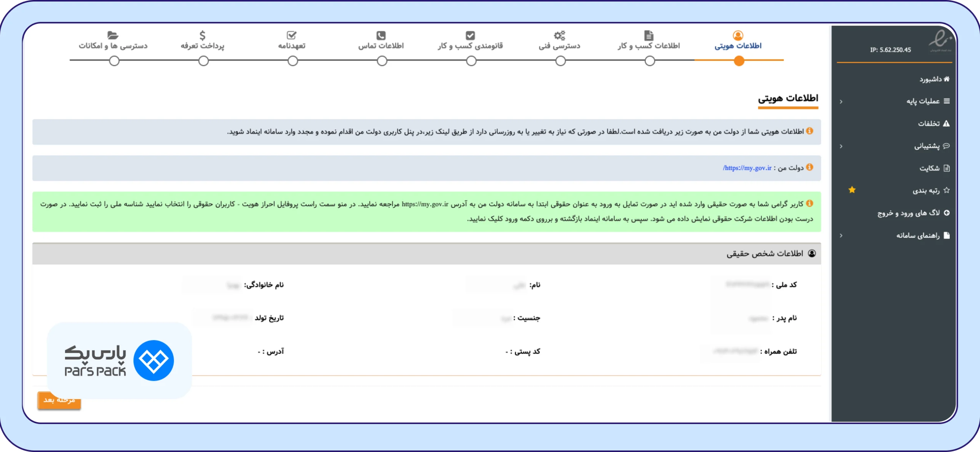Click the کد ملی field label

click(x=784, y=285)
